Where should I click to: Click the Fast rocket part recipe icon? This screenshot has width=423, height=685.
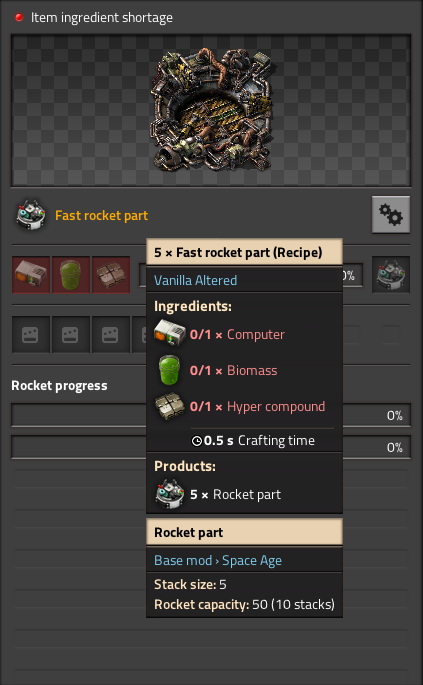[30, 215]
